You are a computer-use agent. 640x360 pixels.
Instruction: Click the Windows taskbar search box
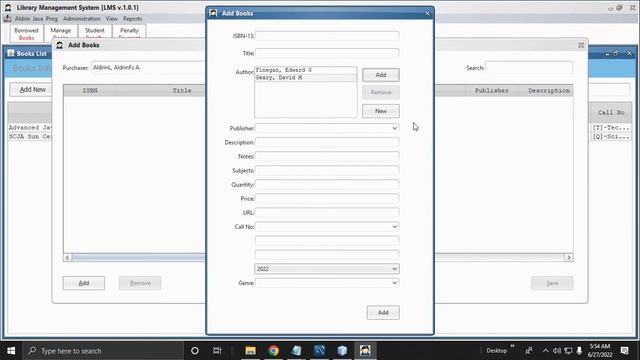103,351
